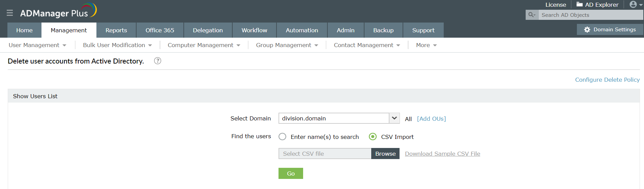Image resolution: width=644 pixels, height=189 pixels.
Task: Expand the Select Domain dropdown
Action: coord(394,118)
